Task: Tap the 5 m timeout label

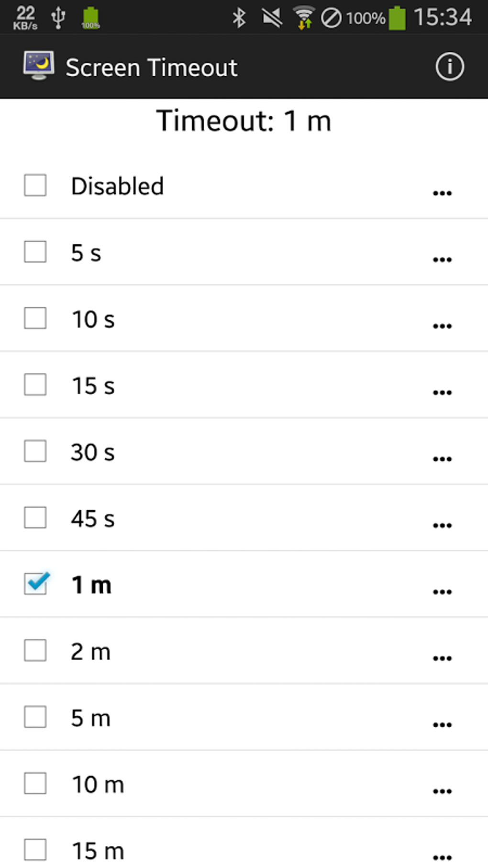Action: (91, 718)
